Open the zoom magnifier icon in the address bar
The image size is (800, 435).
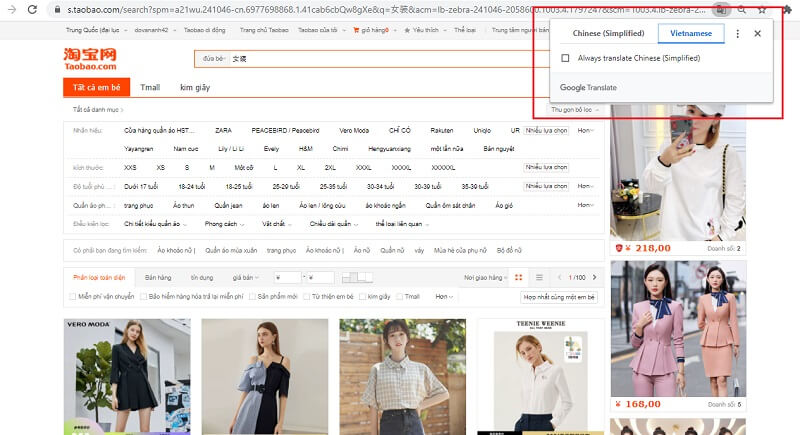point(741,10)
